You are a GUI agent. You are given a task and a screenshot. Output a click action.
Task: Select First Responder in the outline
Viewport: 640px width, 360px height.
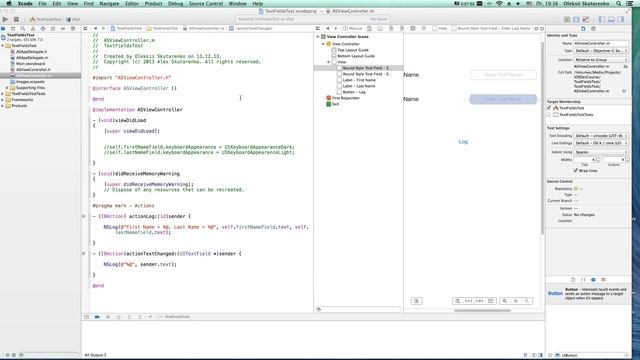click(x=343, y=98)
